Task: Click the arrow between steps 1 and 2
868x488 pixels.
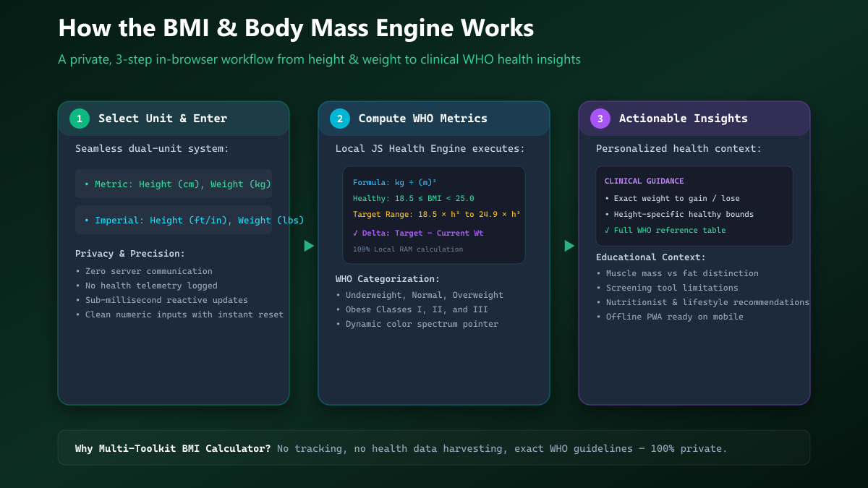Action: 309,246
